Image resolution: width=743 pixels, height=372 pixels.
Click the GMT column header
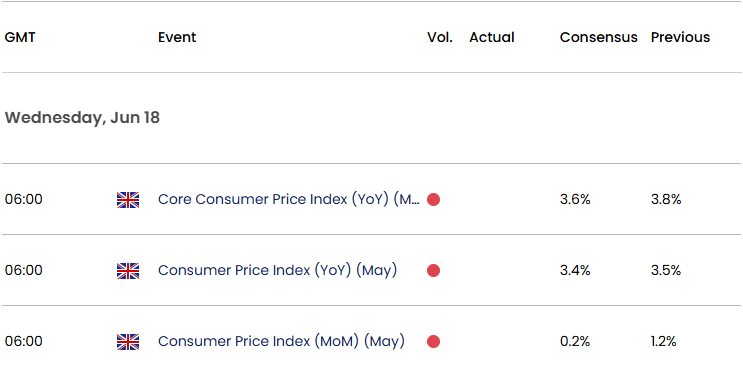click(x=20, y=37)
